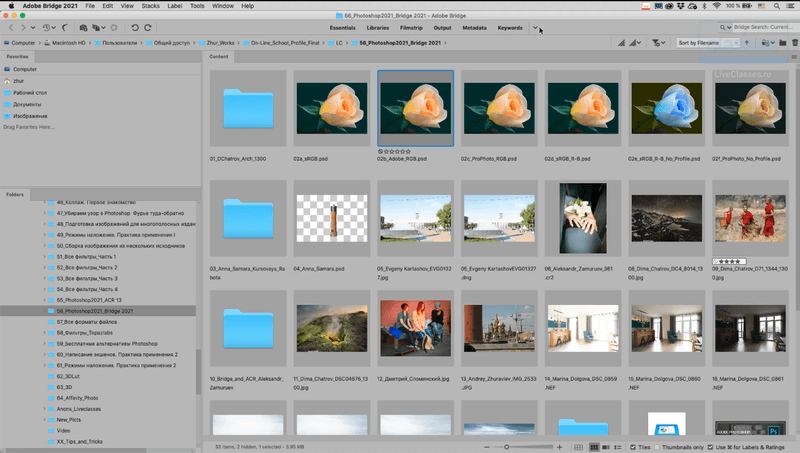Lock thumbnail grid view icon
Screen dimensions: 800x453
pos(578,447)
